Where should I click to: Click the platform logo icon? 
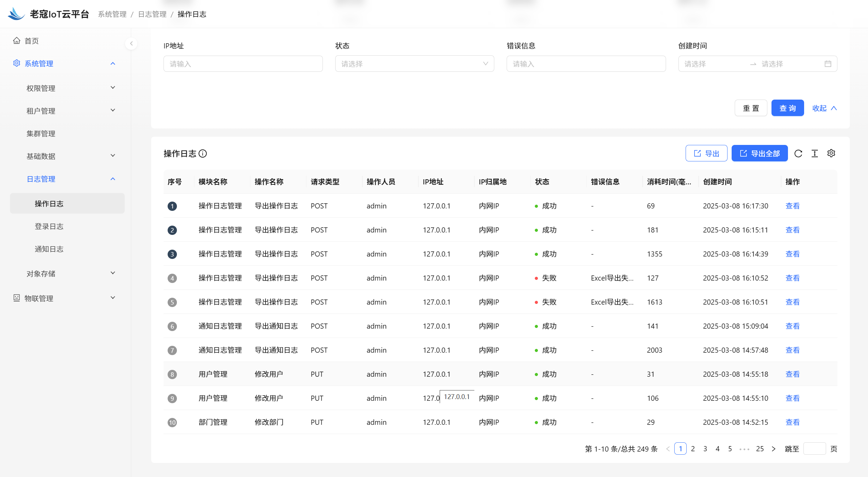click(16, 14)
